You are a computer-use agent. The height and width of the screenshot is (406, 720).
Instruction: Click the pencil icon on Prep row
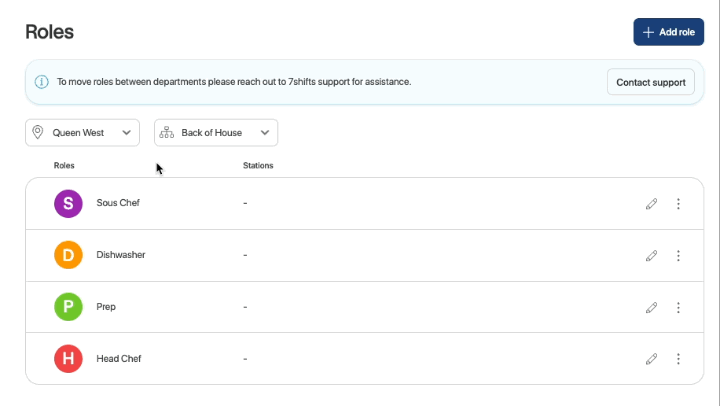coord(651,308)
